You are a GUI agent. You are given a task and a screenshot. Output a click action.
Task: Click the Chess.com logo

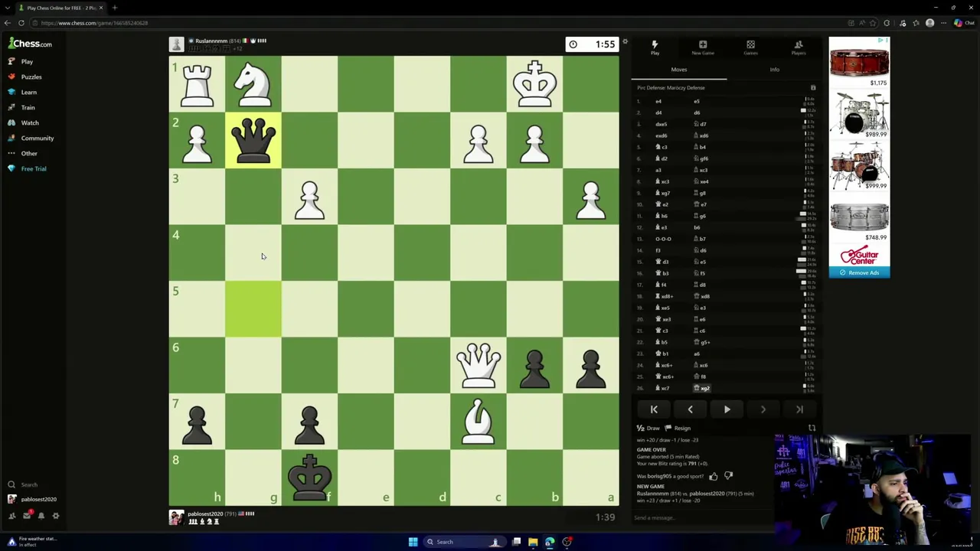pyautogui.click(x=31, y=44)
